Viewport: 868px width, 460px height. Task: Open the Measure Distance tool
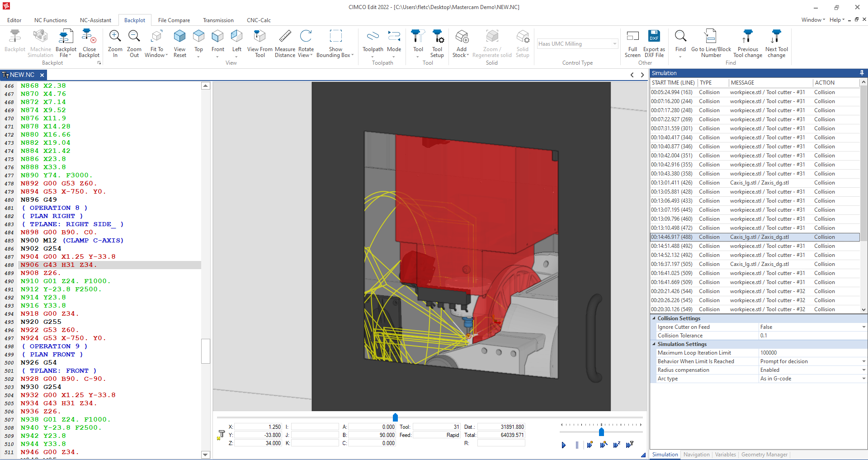click(285, 43)
